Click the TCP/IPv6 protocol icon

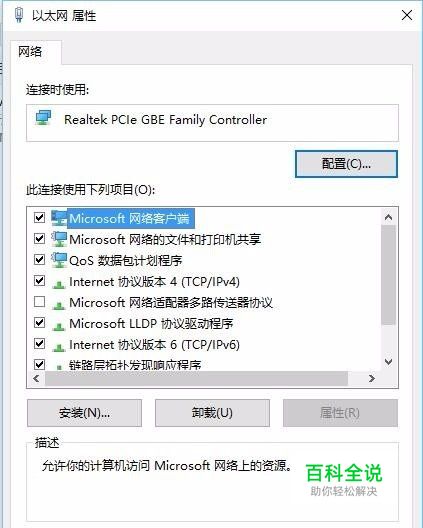coord(59,348)
